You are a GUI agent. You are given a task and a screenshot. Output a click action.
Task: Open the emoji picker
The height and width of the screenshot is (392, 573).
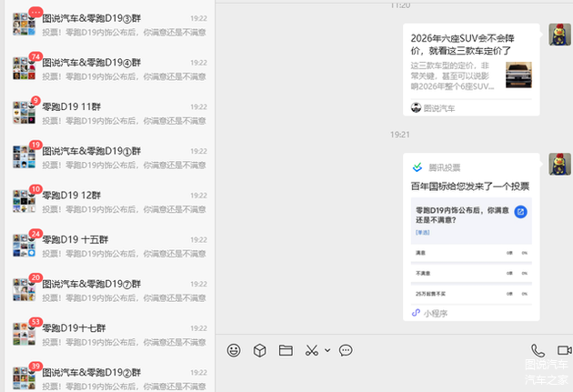pyautogui.click(x=234, y=350)
